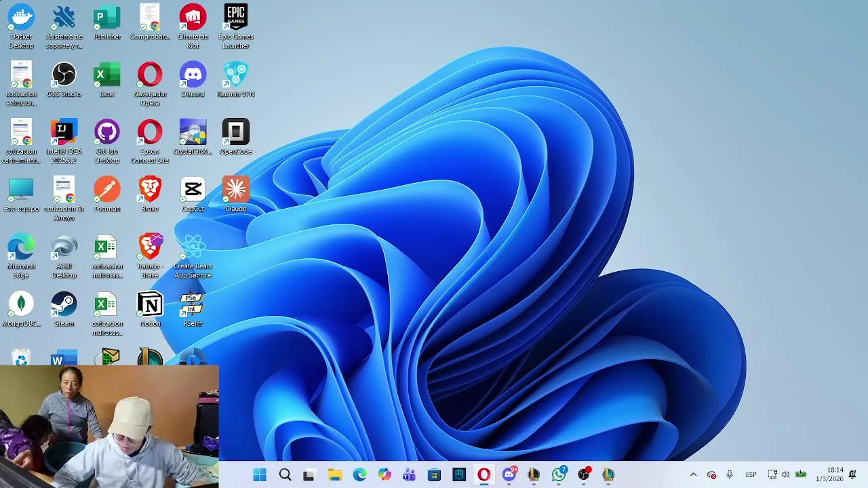The height and width of the screenshot is (488, 868).
Task: Select the PSeInt desktop shortcut
Action: pyautogui.click(x=193, y=310)
